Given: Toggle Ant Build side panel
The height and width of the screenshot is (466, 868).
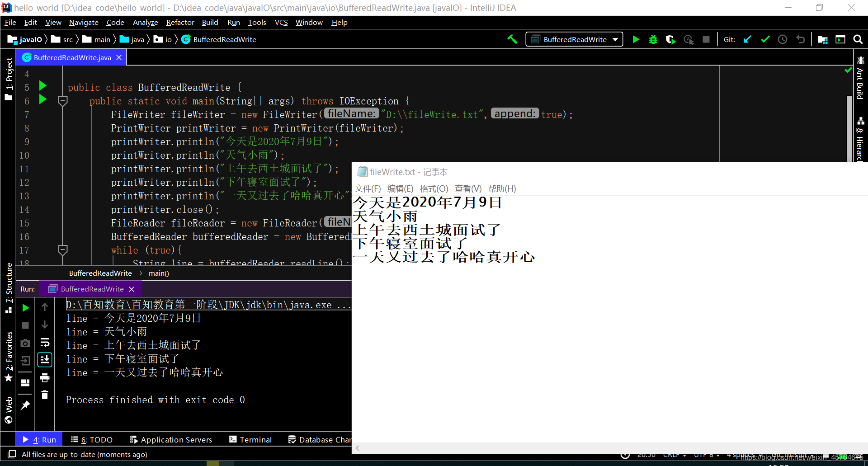Looking at the screenshot, I should (860, 77).
